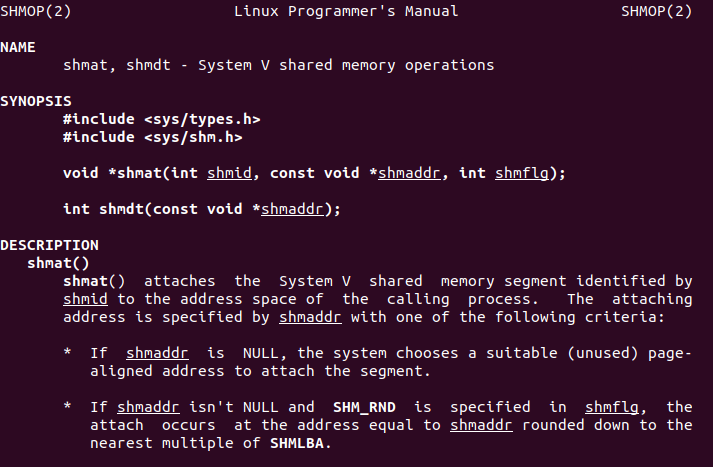
Task: Click underlined shmflg in second bullet
Action: (x=612, y=407)
